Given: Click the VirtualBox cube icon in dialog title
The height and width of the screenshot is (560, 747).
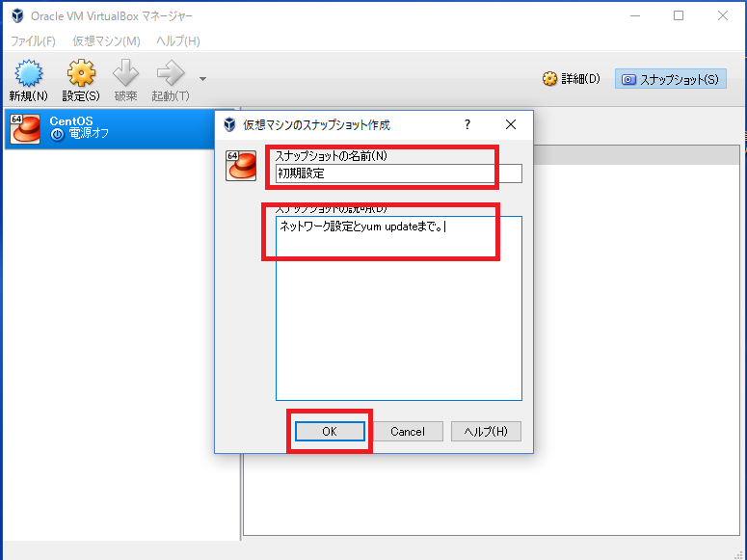Looking at the screenshot, I should click(x=229, y=125).
